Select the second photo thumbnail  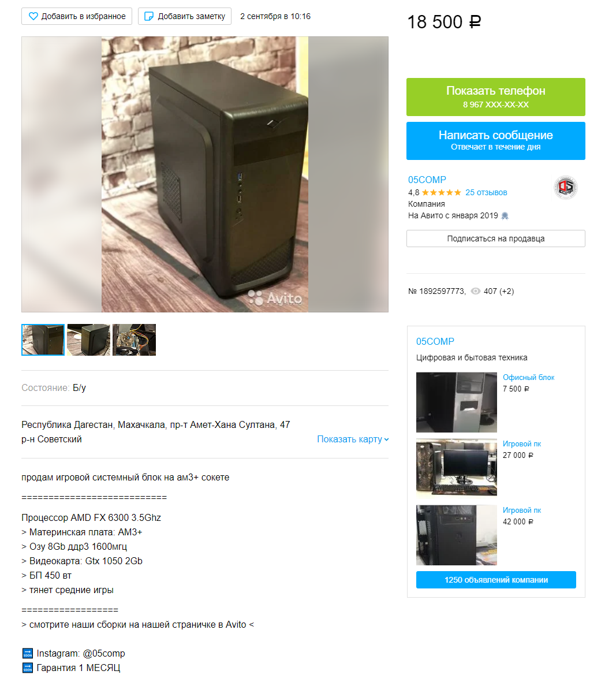tap(89, 340)
